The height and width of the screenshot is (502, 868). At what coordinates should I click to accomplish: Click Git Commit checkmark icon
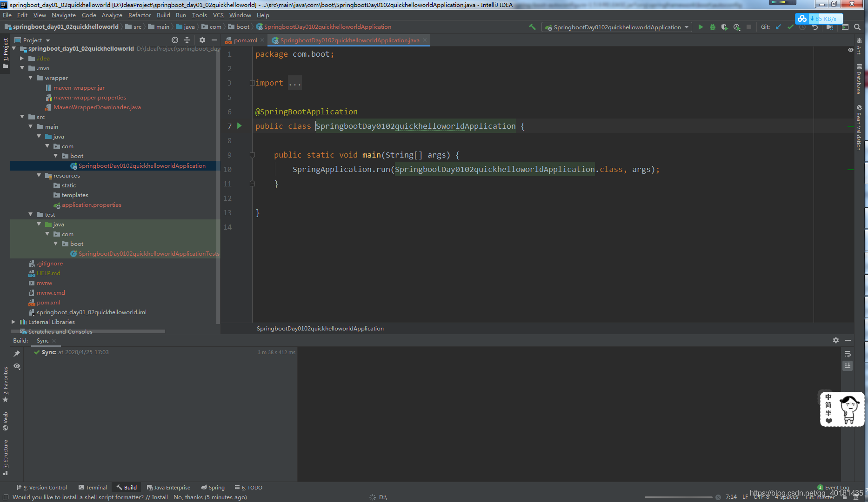pos(790,27)
